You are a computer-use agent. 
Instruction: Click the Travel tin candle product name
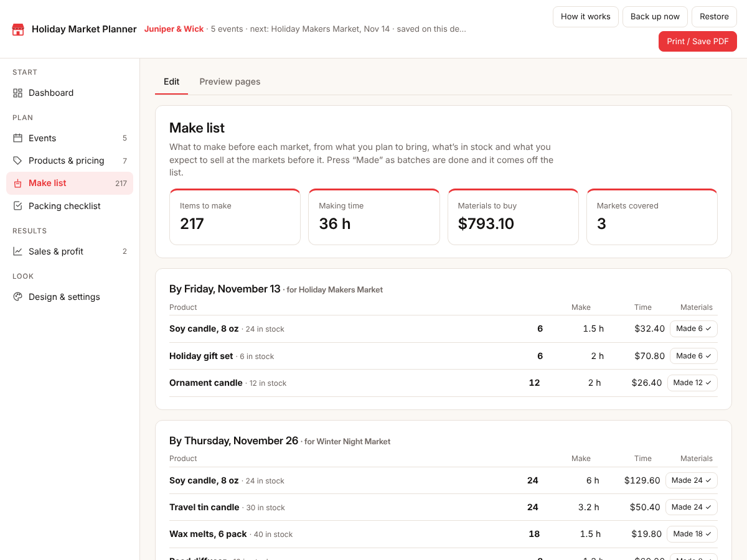point(204,507)
